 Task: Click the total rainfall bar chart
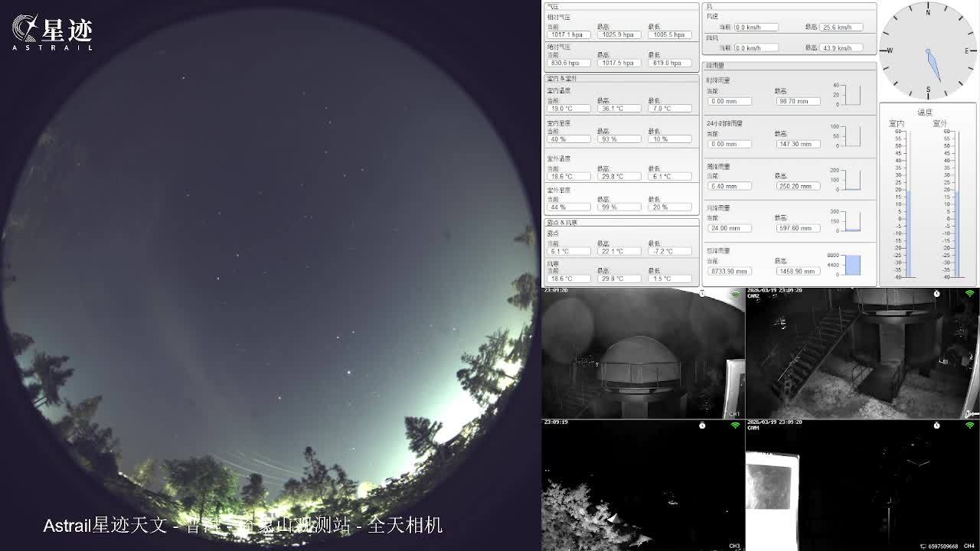pyautogui.click(x=852, y=265)
